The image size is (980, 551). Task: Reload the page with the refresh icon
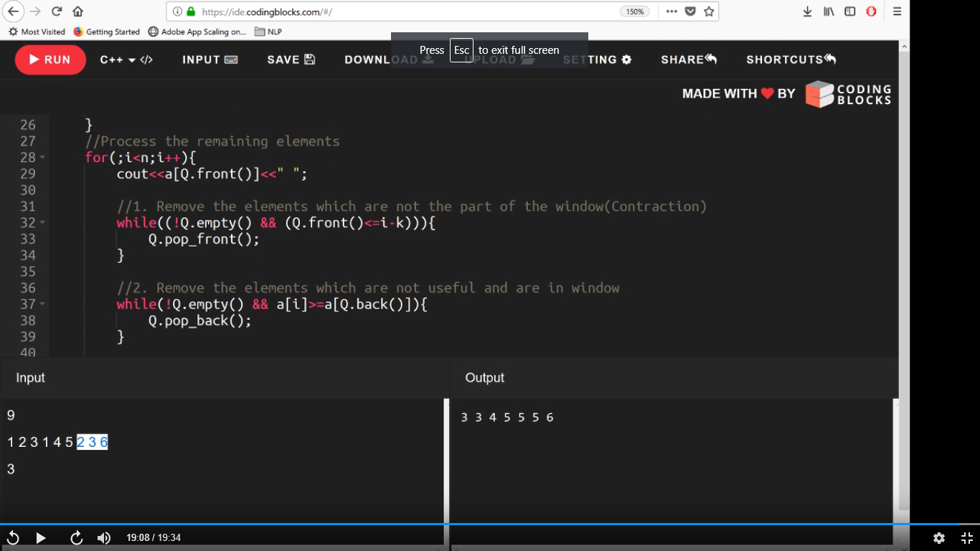click(57, 11)
